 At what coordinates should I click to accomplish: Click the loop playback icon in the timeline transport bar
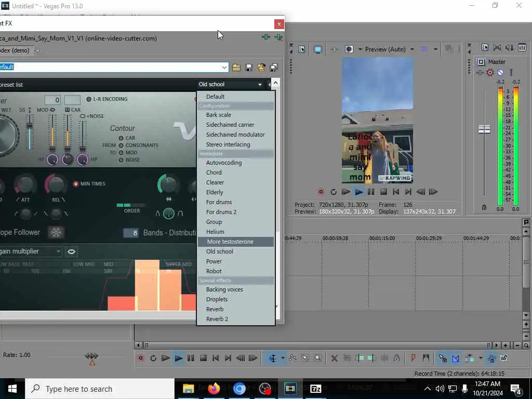tap(153, 358)
